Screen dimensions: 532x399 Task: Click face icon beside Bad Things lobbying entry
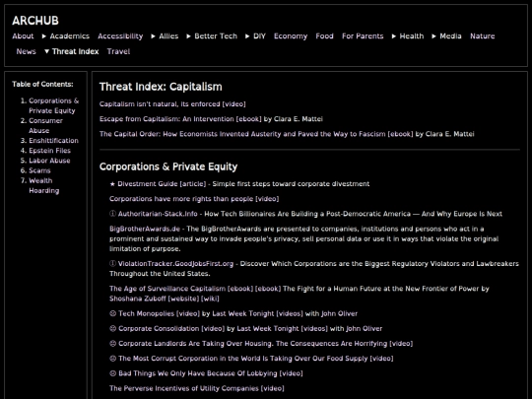click(x=113, y=373)
